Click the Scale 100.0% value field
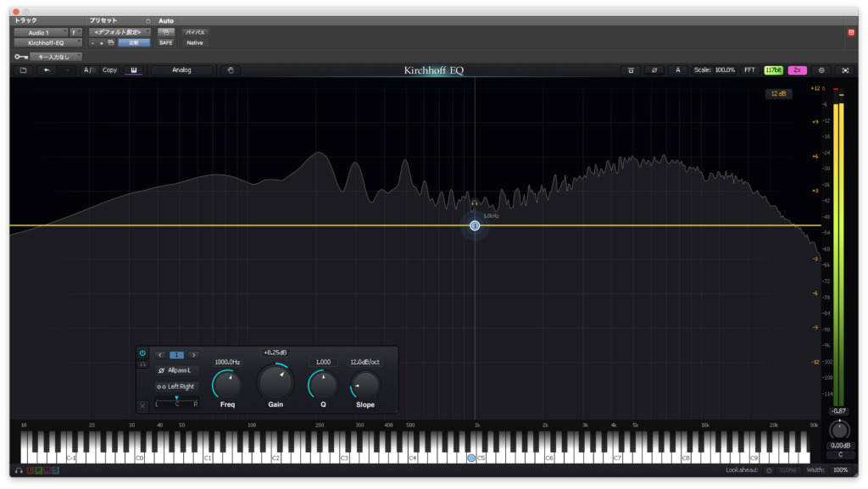 click(x=725, y=70)
